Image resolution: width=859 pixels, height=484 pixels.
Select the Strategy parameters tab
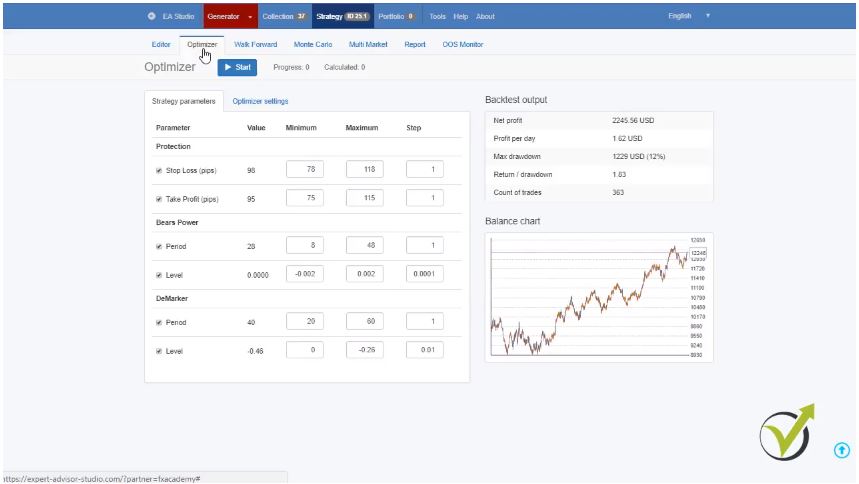point(184,101)
